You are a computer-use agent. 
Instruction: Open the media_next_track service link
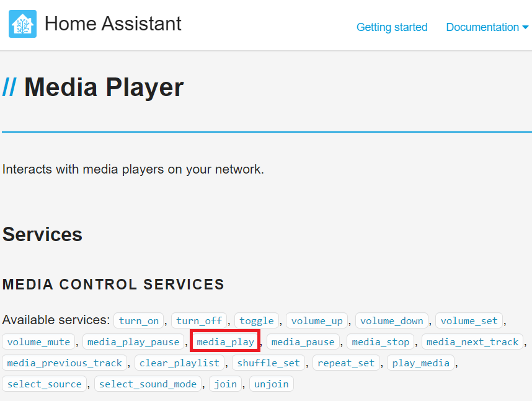tap(472, 342)
